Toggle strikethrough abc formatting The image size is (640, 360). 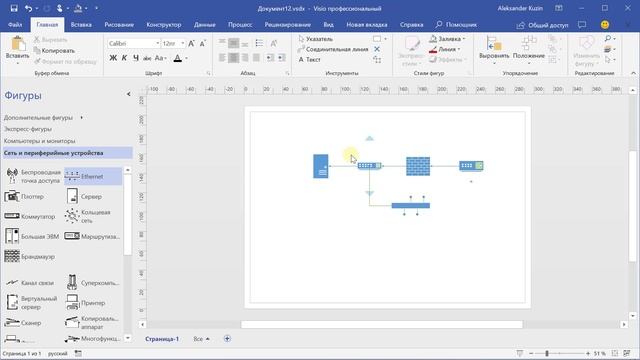point(147,58)
